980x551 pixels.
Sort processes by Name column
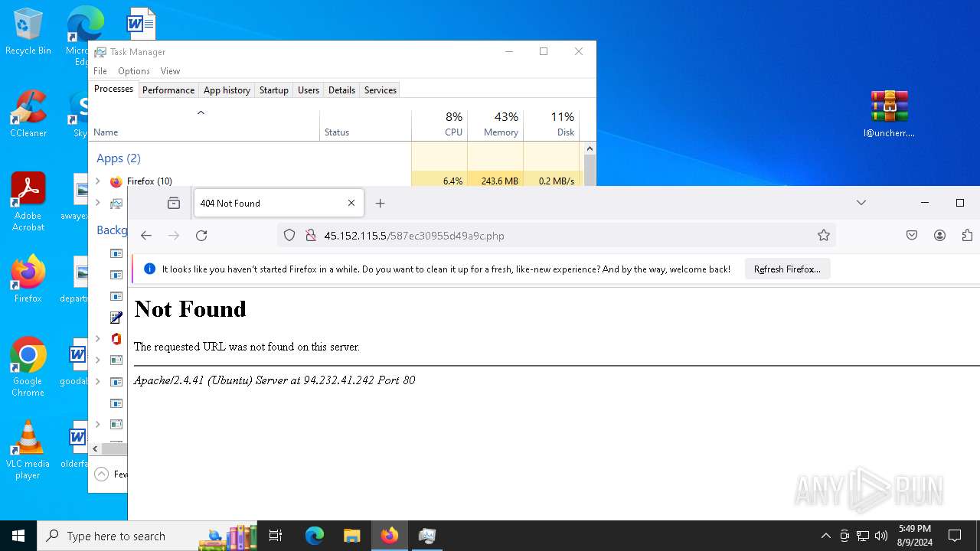pyautogui.click(x=204, y=125)
